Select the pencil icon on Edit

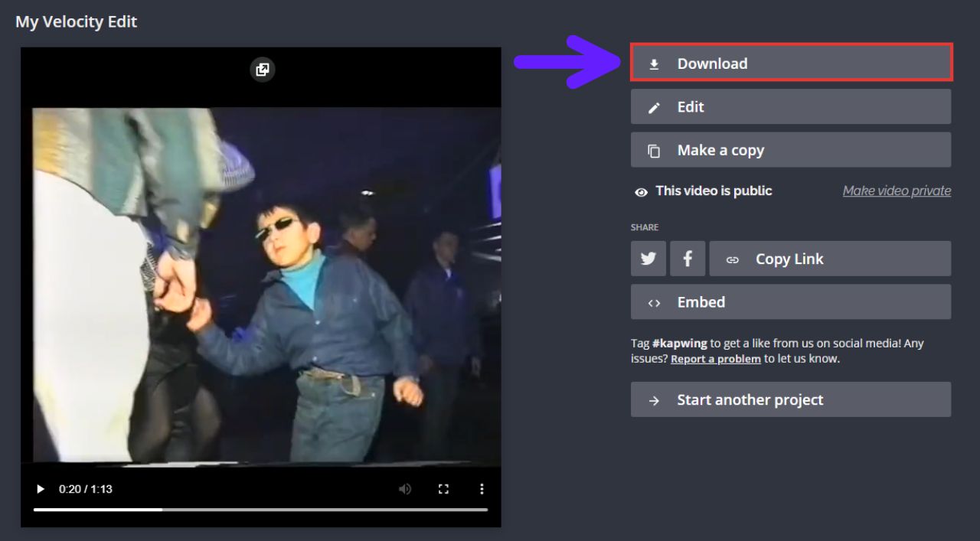pyautogui.click(x=655, y=107)
